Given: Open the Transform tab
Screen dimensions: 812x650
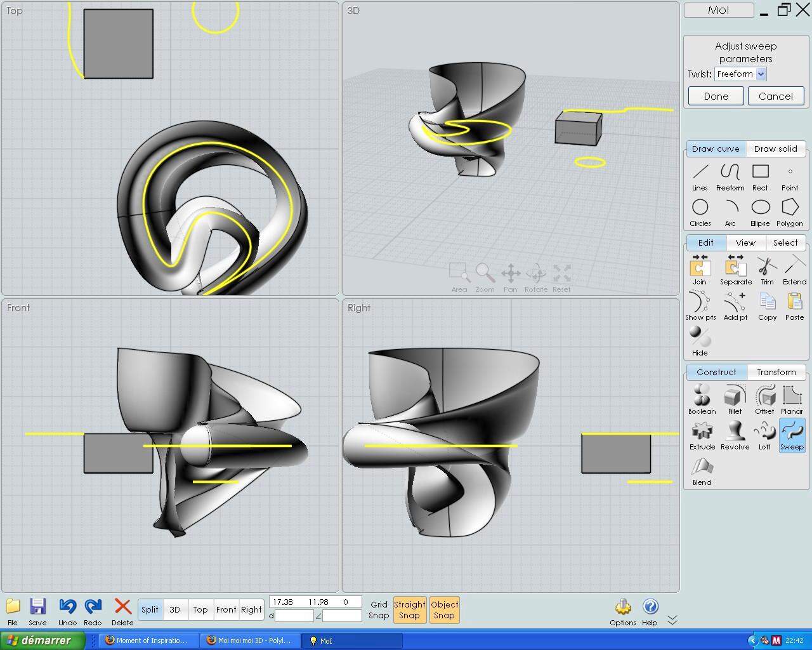Looking at the screenshot, I should pyautogui.click(x=776, y=373).
